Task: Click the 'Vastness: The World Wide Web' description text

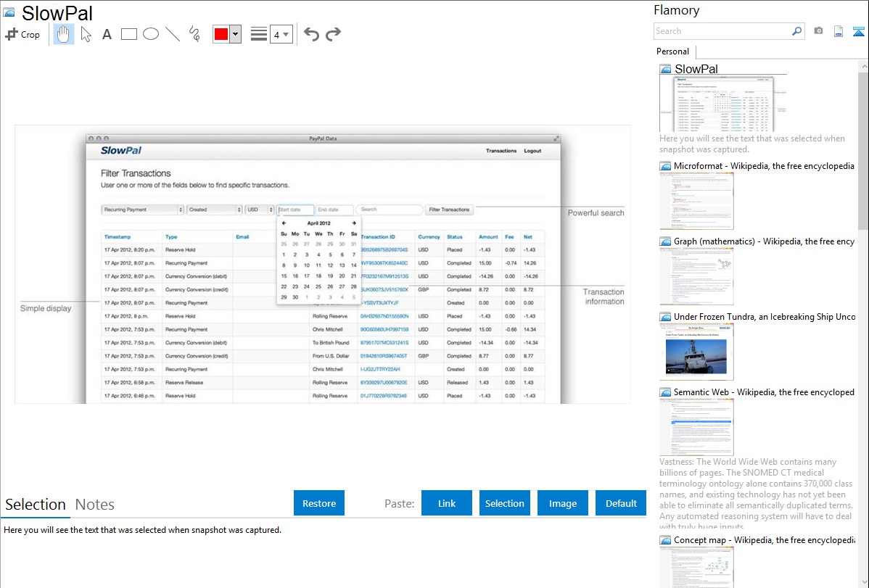Action: coord(756,494)
